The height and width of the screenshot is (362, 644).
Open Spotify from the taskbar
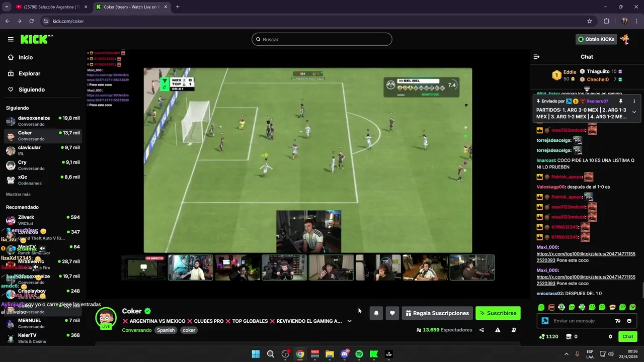click(359, 354)
